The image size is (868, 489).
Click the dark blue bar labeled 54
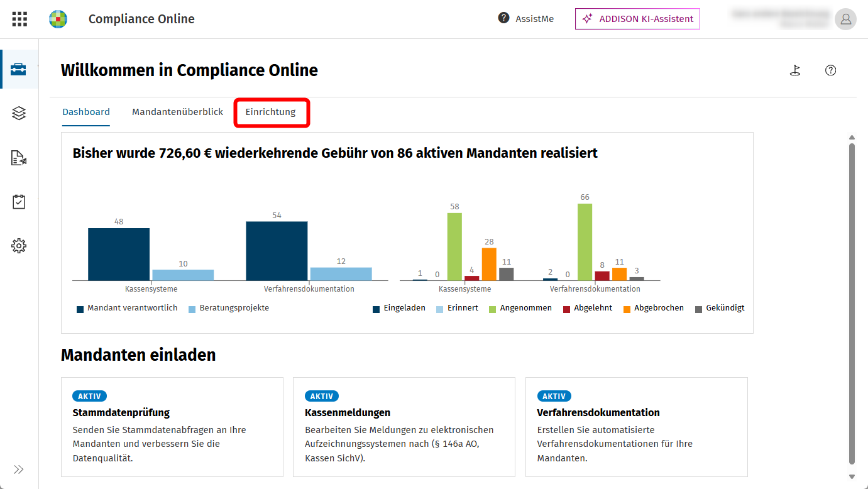277,251
